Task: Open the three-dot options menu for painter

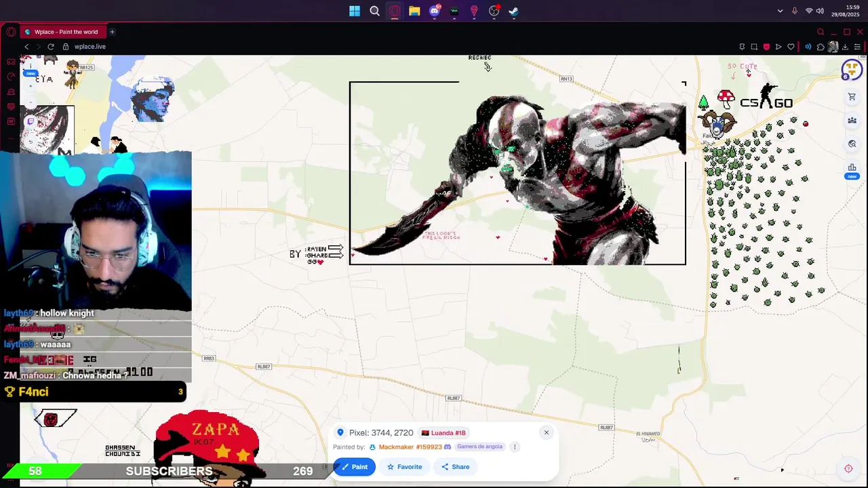Action: [x=515, y=447]
